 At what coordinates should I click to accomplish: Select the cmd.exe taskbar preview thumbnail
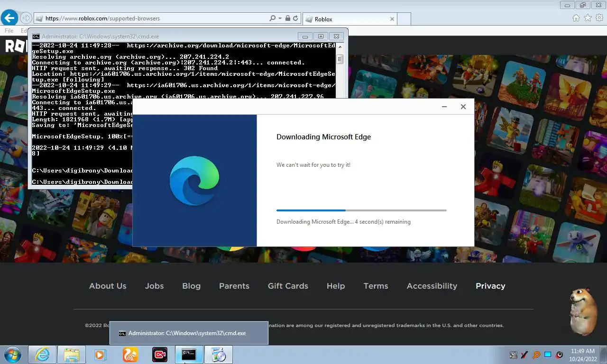(189, 333)
